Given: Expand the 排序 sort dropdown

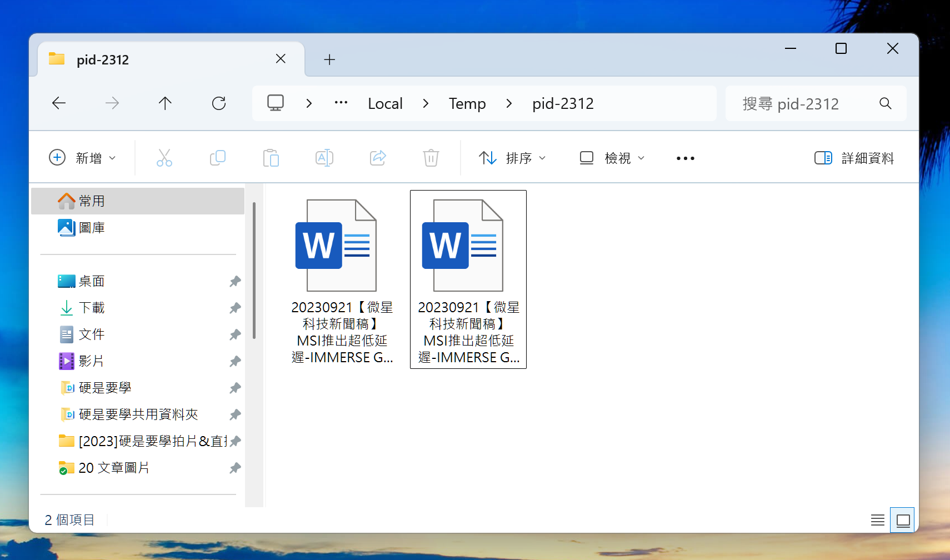Looking at the screenshot, I should (512, 158).
